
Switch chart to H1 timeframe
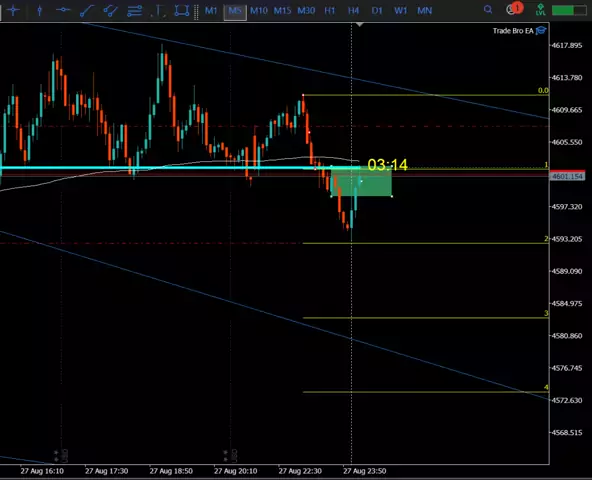330,11
